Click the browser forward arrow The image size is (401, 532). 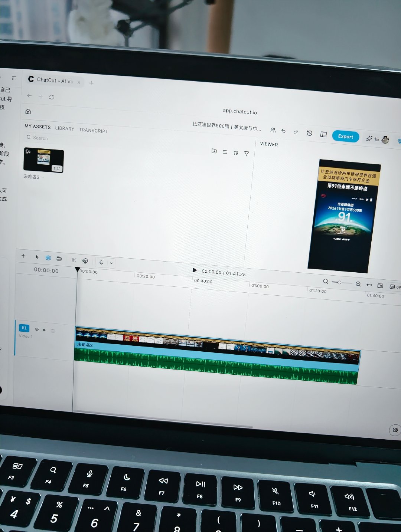(40, 96)
